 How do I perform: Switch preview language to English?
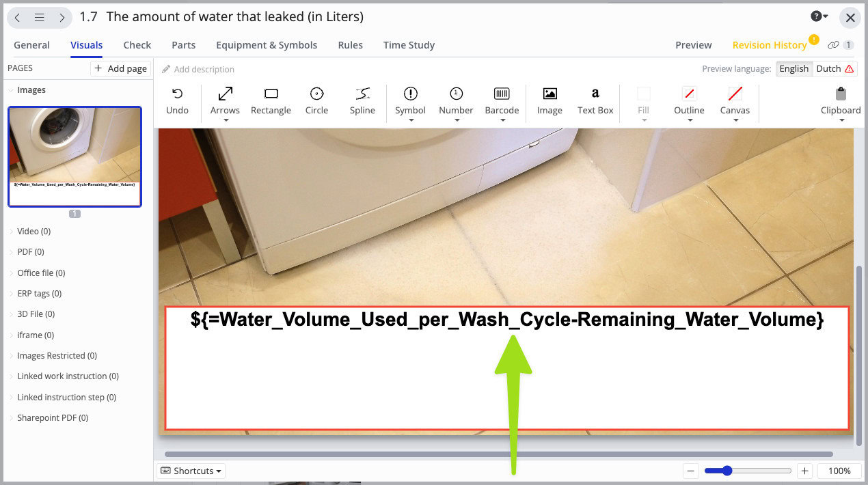click(x=794, y=68)
